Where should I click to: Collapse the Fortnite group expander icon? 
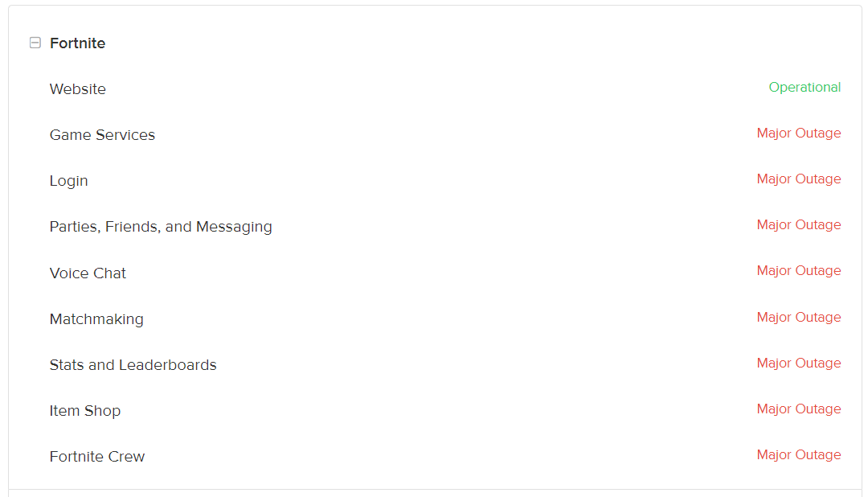(35, 43)
